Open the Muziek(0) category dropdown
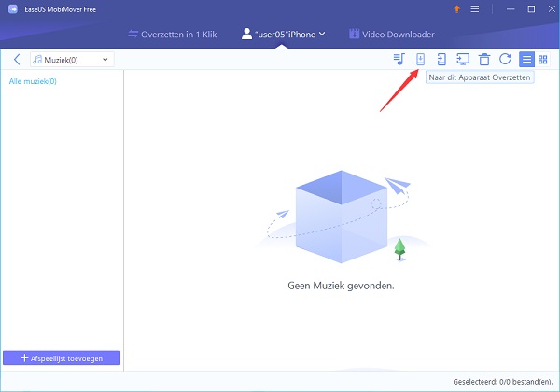This screenshot has height=392, width=560. [x=71, y=60]
